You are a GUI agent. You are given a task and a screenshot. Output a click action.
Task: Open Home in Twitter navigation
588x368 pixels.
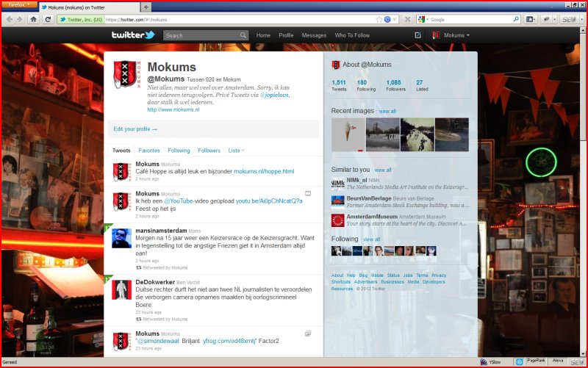[263, 35]
